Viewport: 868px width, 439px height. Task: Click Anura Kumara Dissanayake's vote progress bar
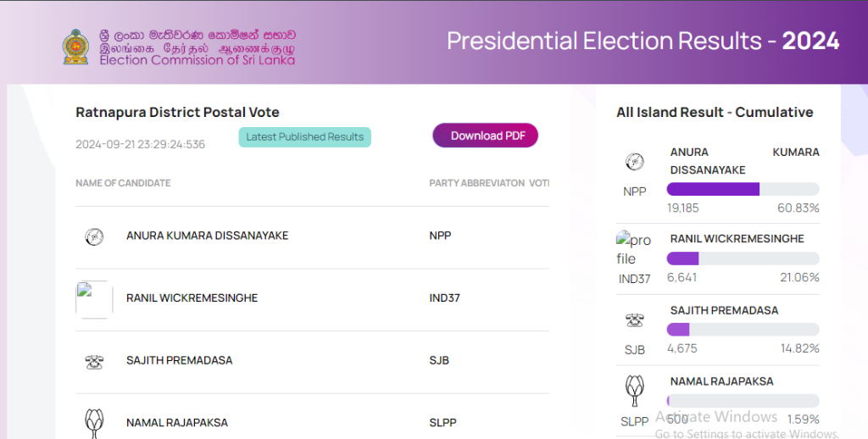(743, 189)
